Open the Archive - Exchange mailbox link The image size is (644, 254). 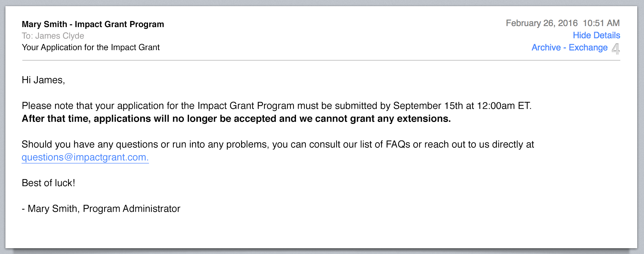coord(570,47)
